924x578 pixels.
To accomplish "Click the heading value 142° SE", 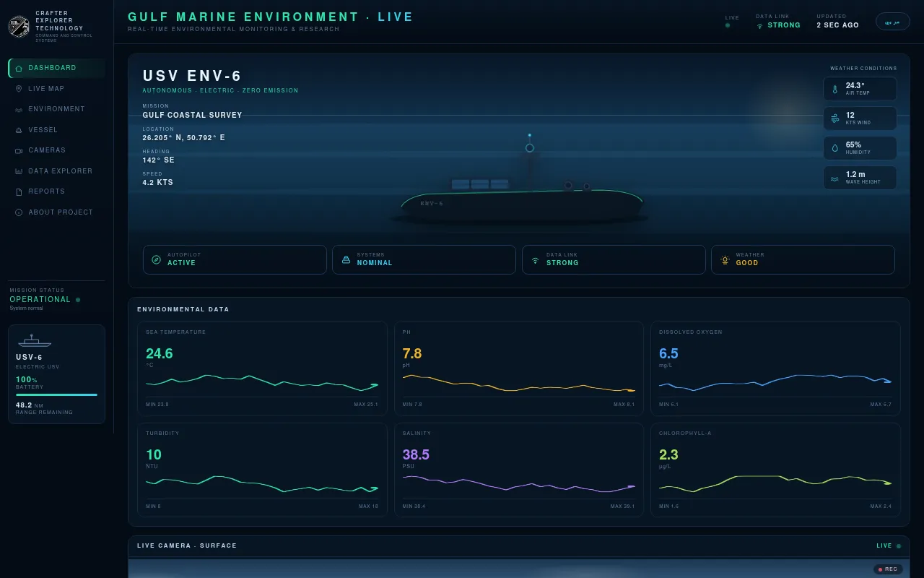I will click(158, 160).
